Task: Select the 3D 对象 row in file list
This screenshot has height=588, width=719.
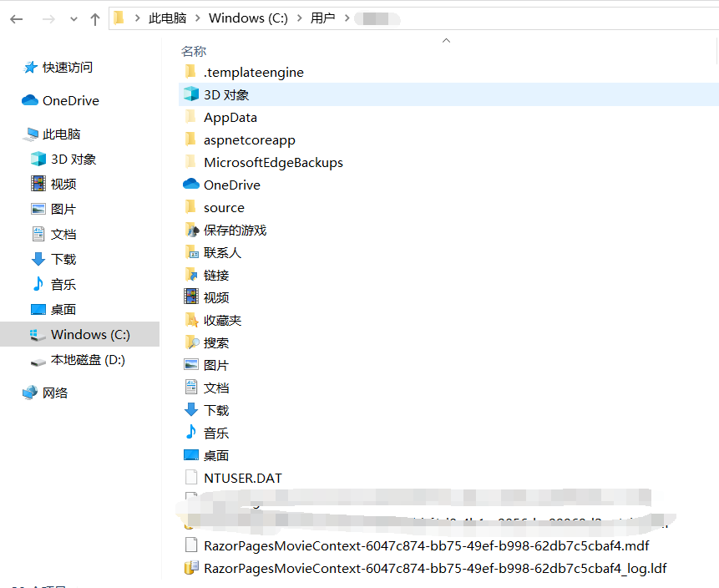Action: pyautogui.click(x=448, y=94)
